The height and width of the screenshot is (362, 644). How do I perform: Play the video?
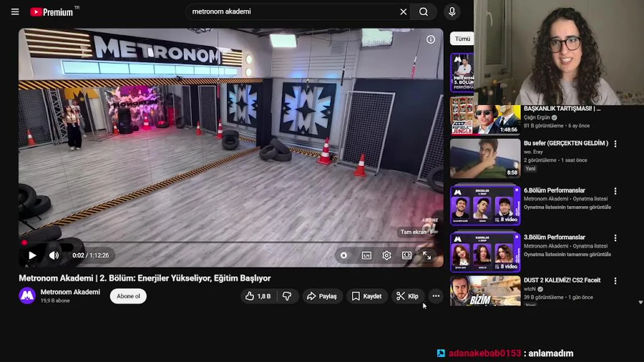tap(32, 255)
